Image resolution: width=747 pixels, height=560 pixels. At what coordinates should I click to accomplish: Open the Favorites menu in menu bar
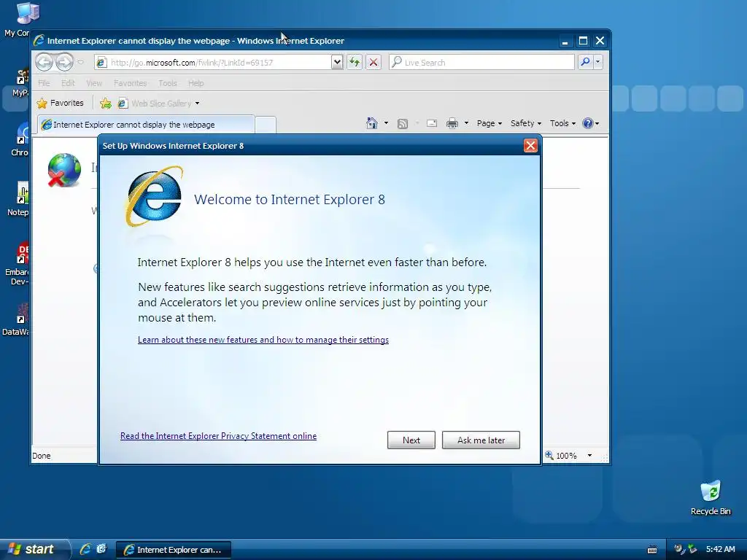pyautogui.click(x=130, y=83)
